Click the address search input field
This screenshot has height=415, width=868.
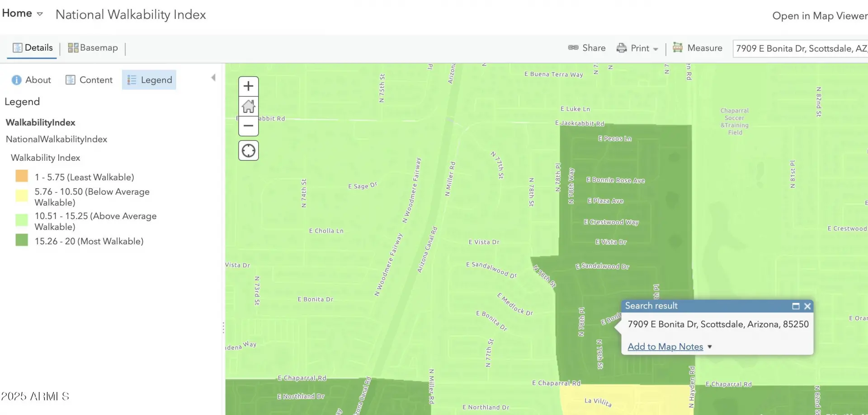pos(800,48)
